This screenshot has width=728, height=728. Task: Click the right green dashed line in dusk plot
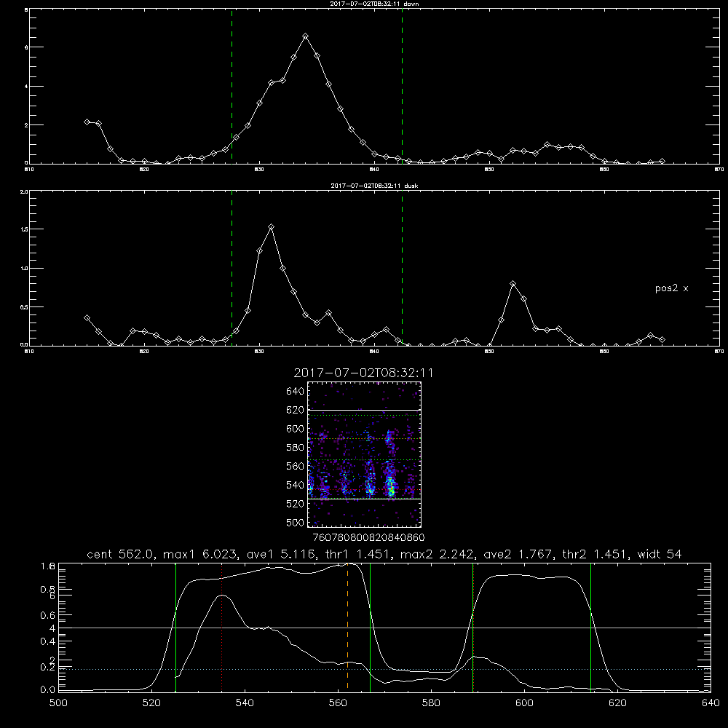402,268
